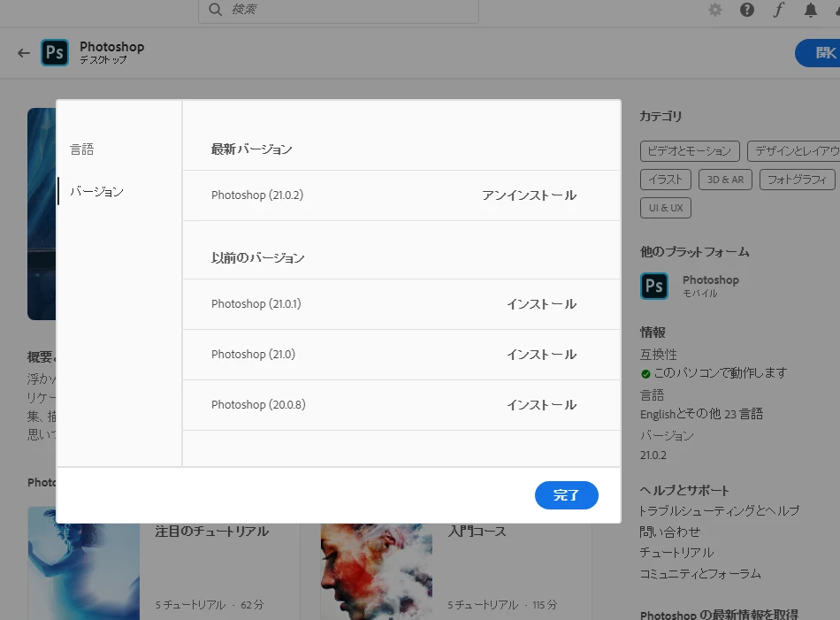Open settings via the gear icon
Screen dimensions: 840x620
[715, 10]
